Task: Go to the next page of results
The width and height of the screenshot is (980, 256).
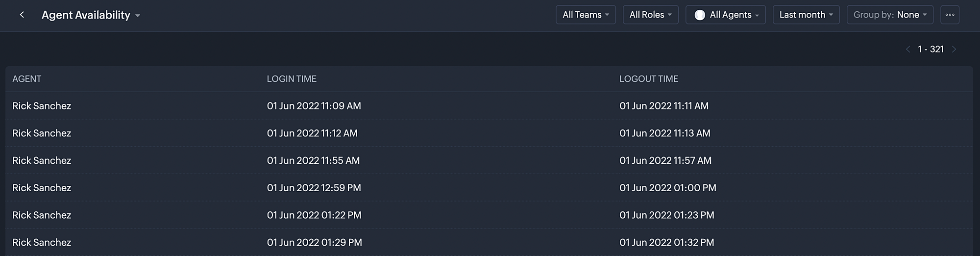Action: [x=954, y=49]
